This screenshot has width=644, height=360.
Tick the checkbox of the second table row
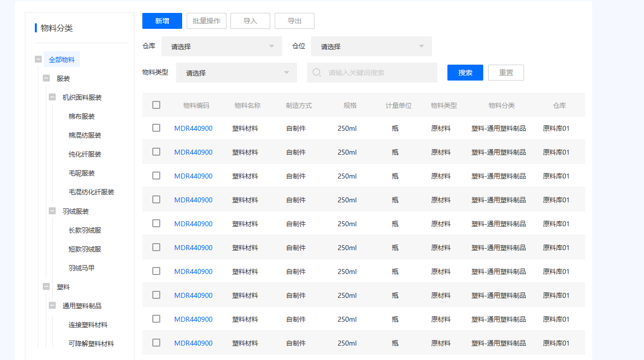pyautogui.click(x=156, y=152)
